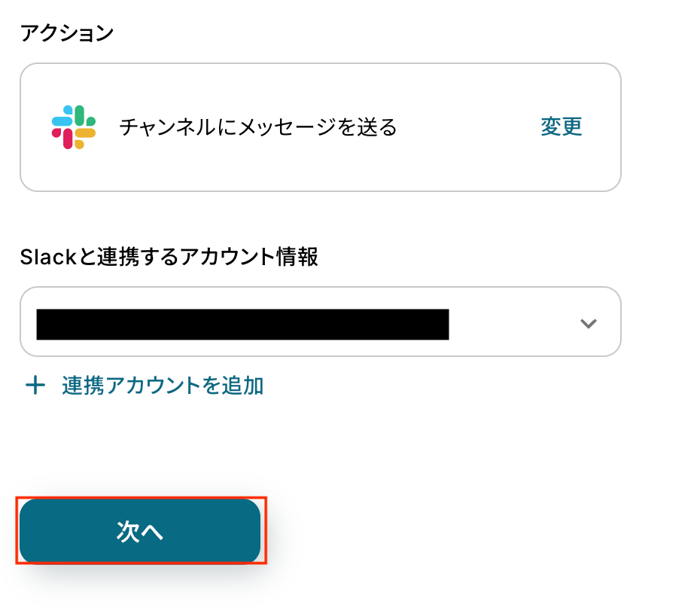
Task: Click the Slackと連携するアカウント情報 label
Action: 169,257
